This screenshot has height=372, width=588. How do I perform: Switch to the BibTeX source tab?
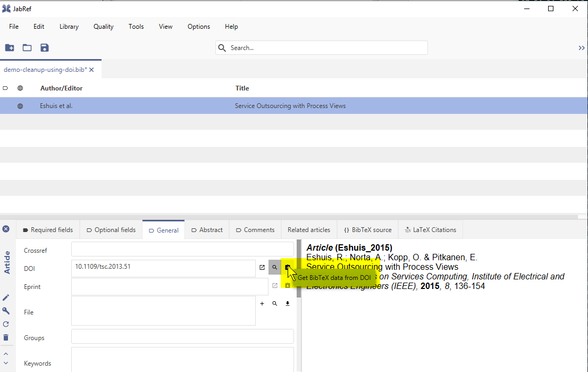367,229
